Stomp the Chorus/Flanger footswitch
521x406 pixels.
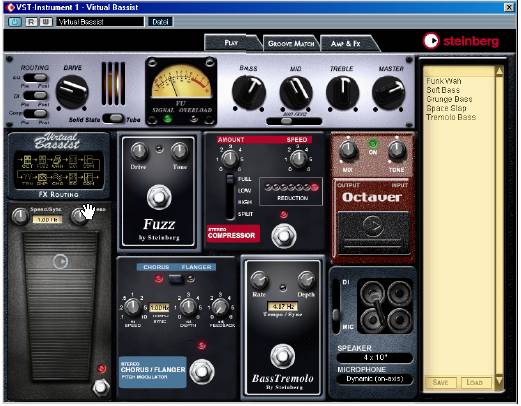[202, 371]
